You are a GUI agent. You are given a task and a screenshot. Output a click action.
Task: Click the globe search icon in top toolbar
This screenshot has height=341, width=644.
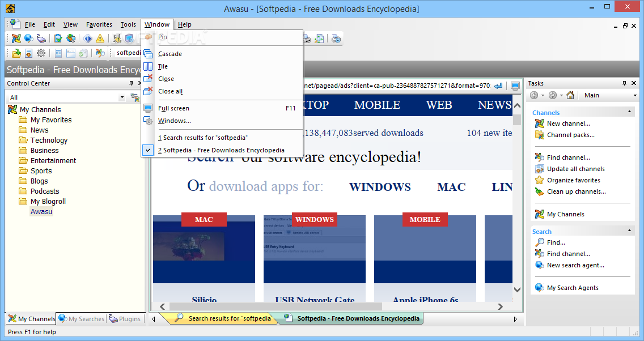click(28, 39)
